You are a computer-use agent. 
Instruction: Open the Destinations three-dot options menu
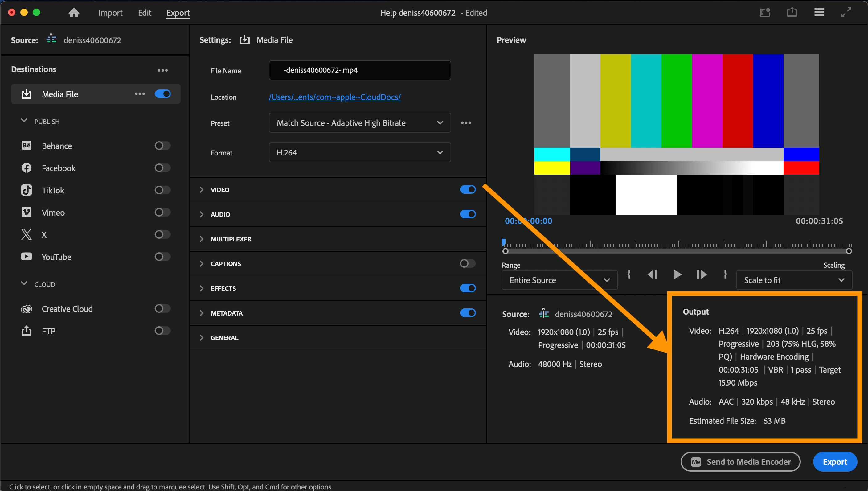tap(162, 70)
